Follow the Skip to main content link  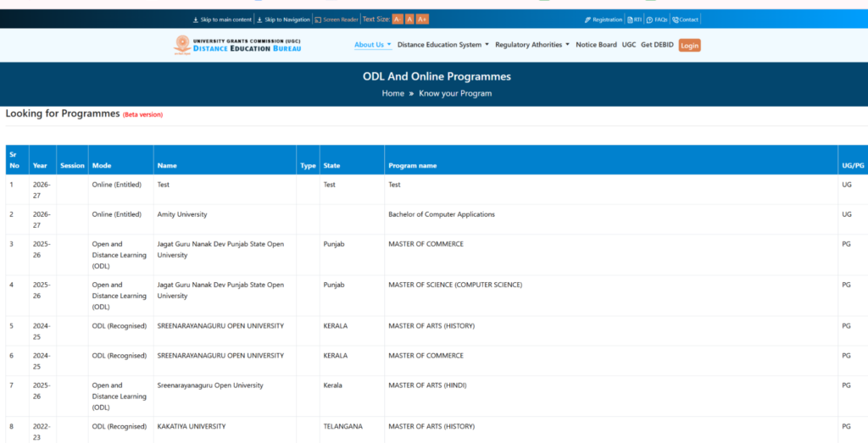pos(222,19)
